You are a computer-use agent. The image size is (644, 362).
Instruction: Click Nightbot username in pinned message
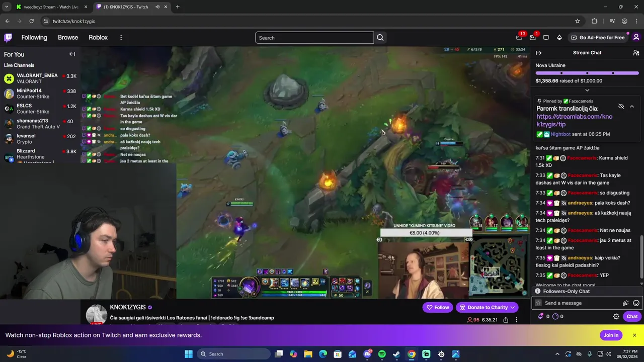(561, 134)
